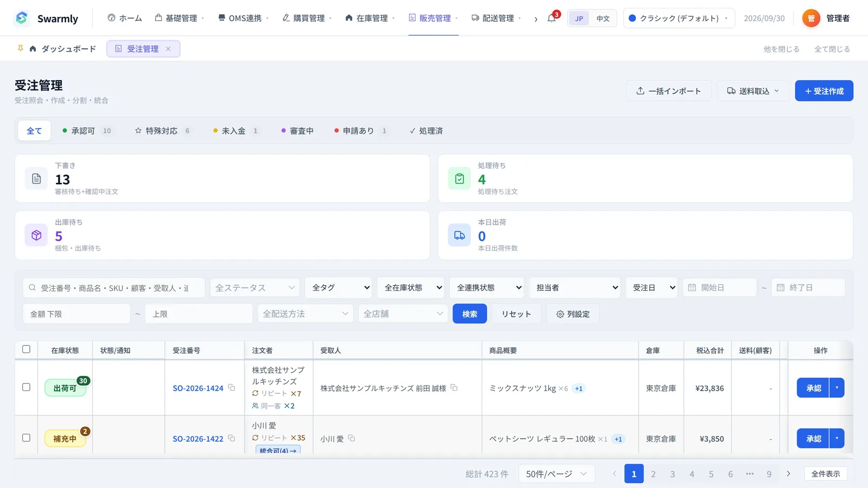Copy recipient 小川 愛 name
This screenshot has width=868, height=488.
point(352,438)
